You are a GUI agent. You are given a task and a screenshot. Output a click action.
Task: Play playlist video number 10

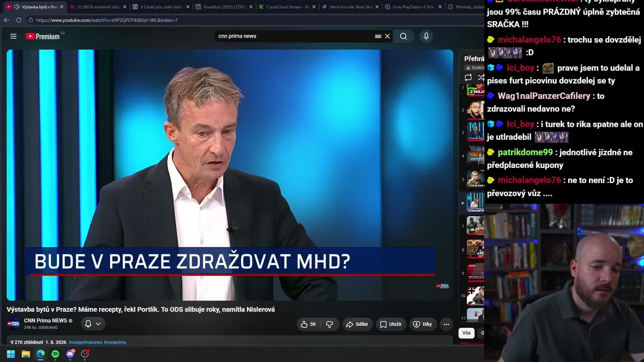click(475, 296)
